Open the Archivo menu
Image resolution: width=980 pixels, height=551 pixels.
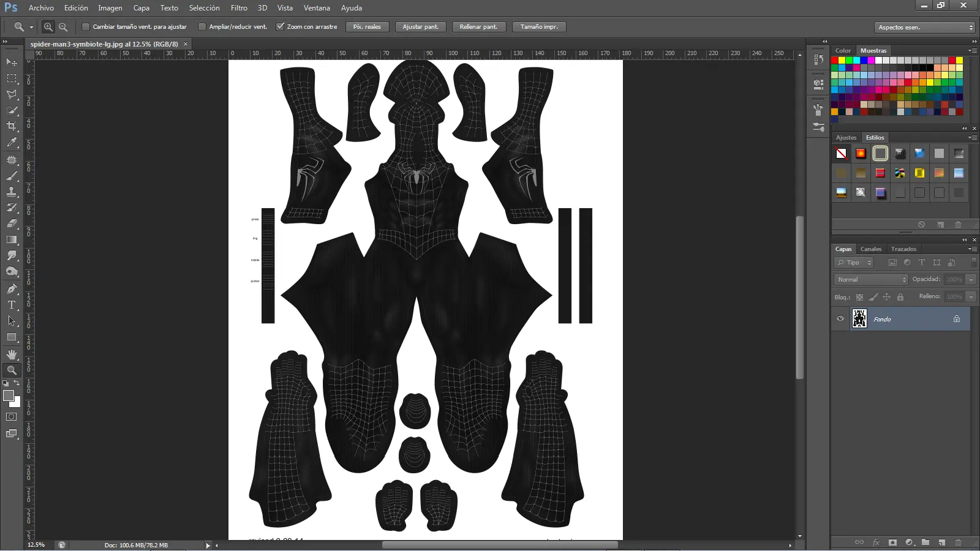pos(41,8)
